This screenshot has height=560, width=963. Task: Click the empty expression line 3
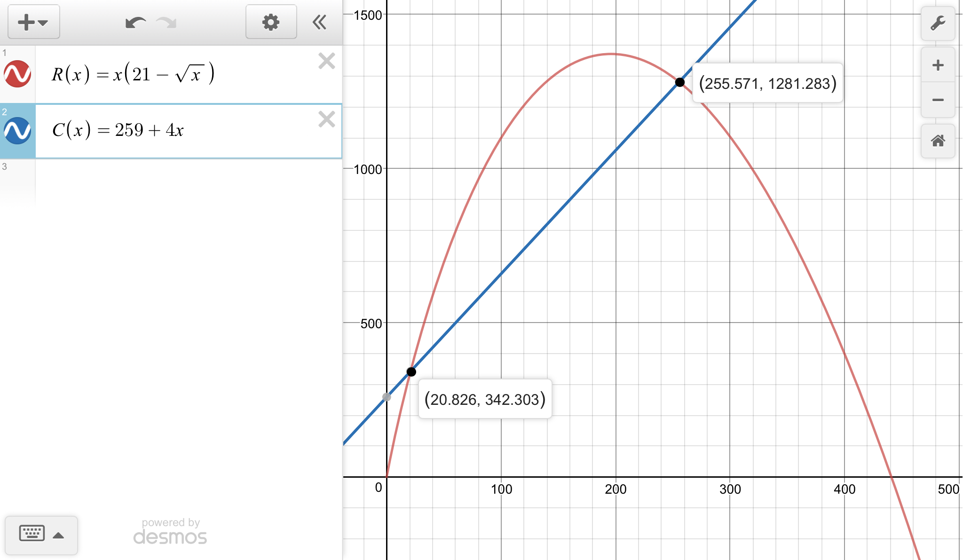pos(188,183)
